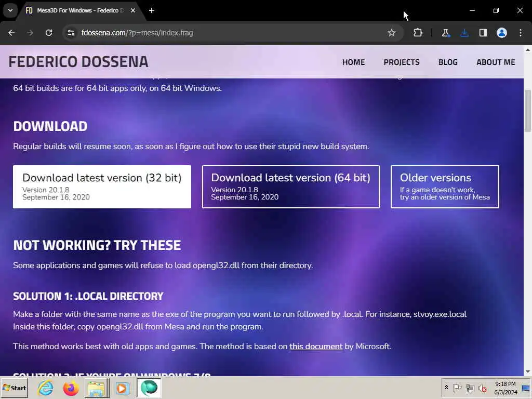Open the Windows Start button
Viewport: 532px width, 399px height.
(14, 388)
